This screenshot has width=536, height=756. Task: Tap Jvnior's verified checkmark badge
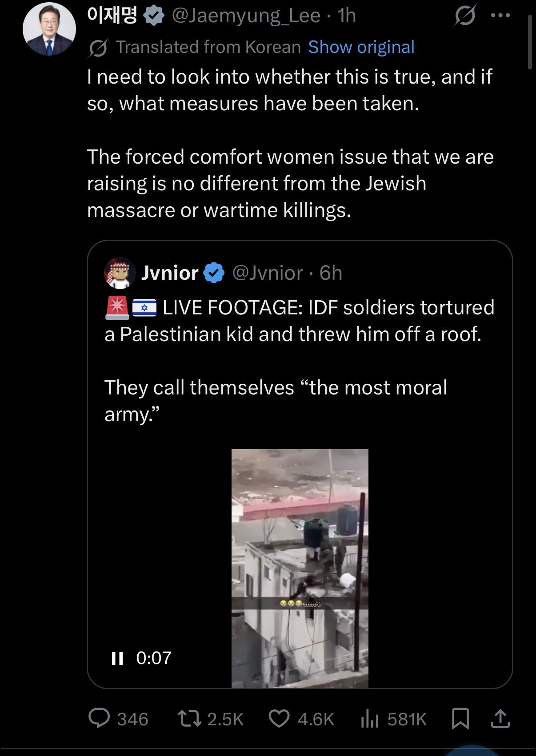[214, 273]
